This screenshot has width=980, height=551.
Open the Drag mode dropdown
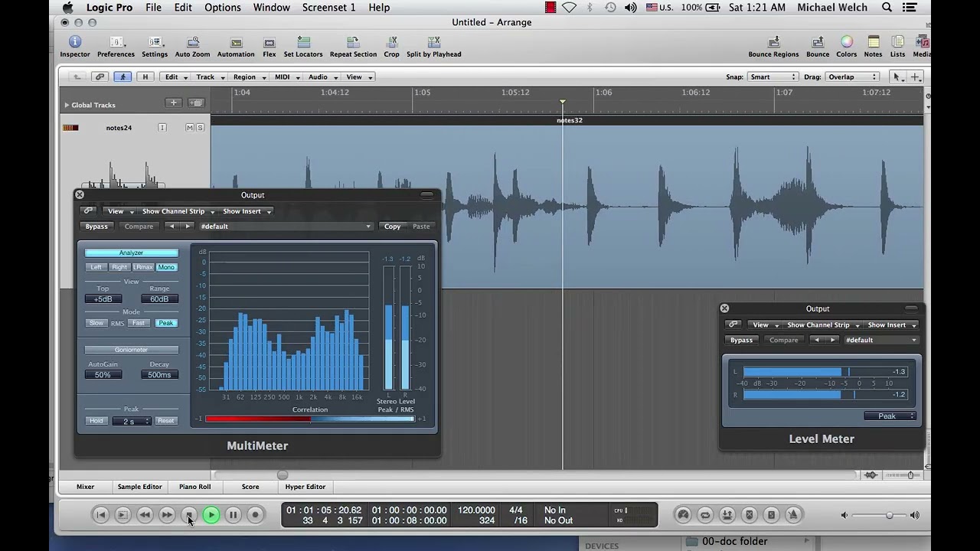pos(853,77)
